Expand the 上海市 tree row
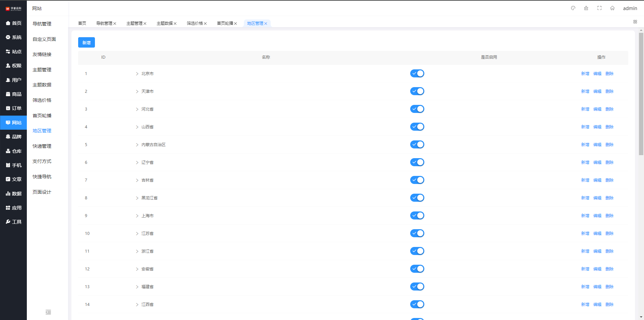 (x=137, y=216)
